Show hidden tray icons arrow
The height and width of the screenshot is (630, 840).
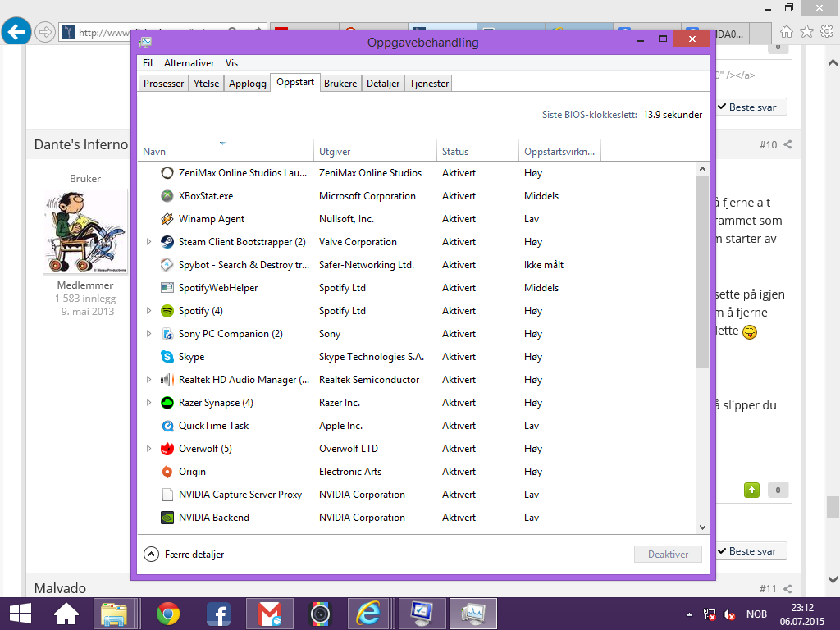(689, 614)
